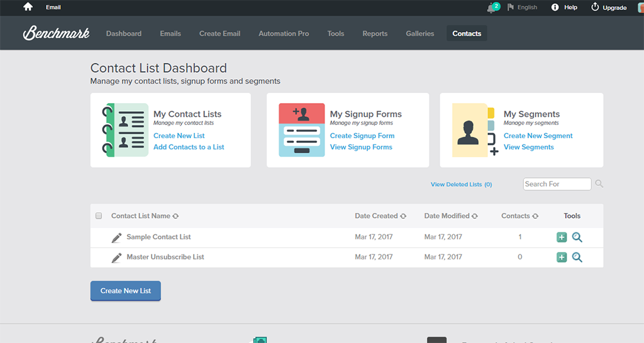The height and width of the screenshot is (343, 644).
Task: Search within Master Unsubscribe List magnifier icon
Action: click(577, 258)
